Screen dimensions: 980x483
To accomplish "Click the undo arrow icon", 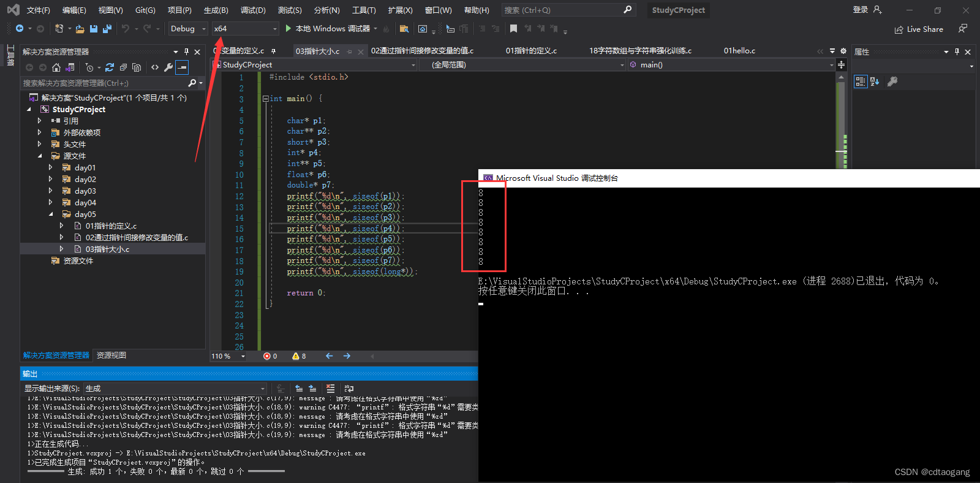I will (125, 29).
